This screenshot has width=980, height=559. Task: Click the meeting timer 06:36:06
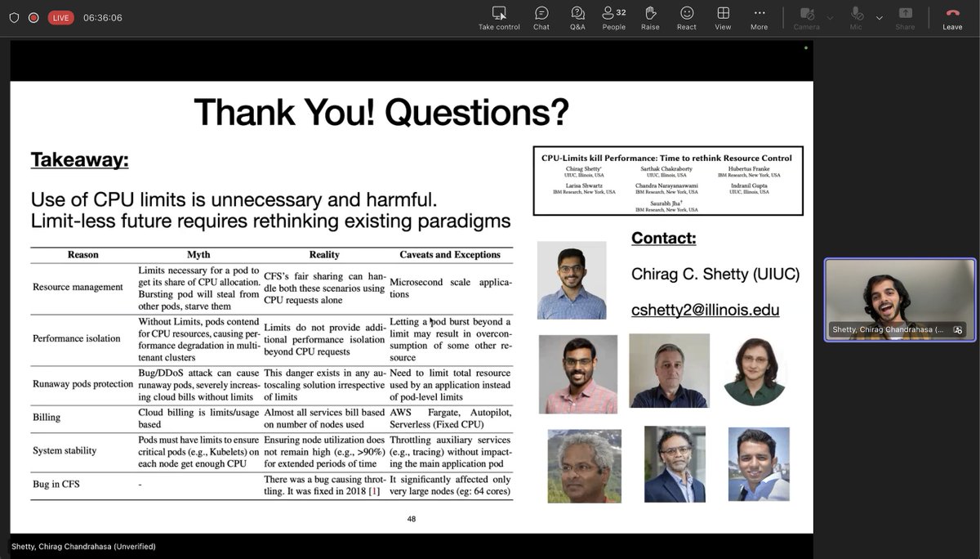103,17
